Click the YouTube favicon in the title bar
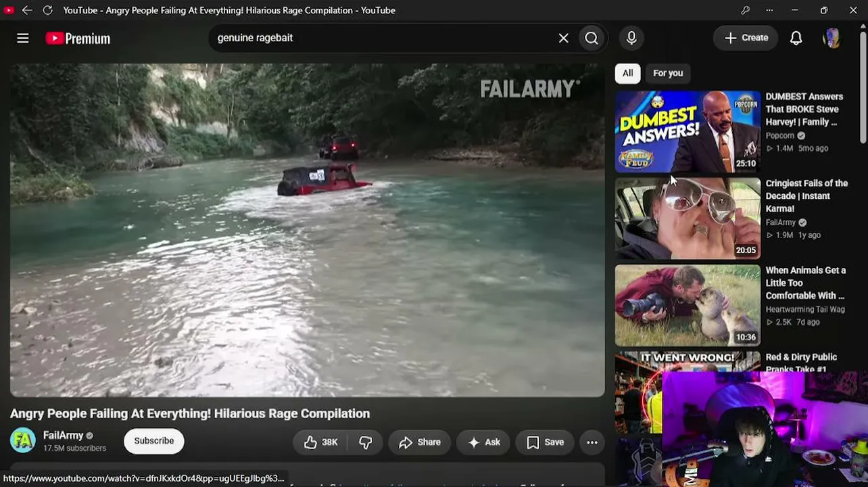Screen dimensions: 868x487 [9, 10]
